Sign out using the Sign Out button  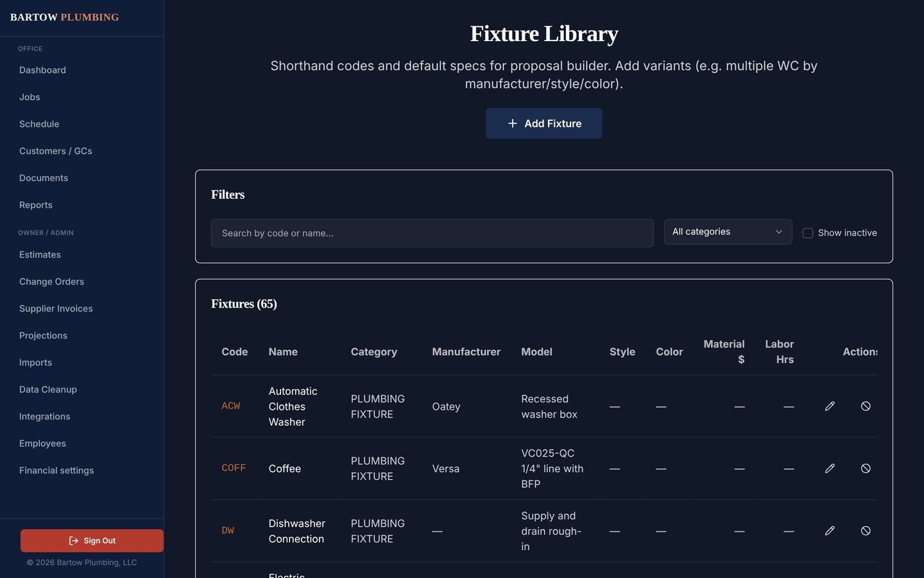click(92, 541)
